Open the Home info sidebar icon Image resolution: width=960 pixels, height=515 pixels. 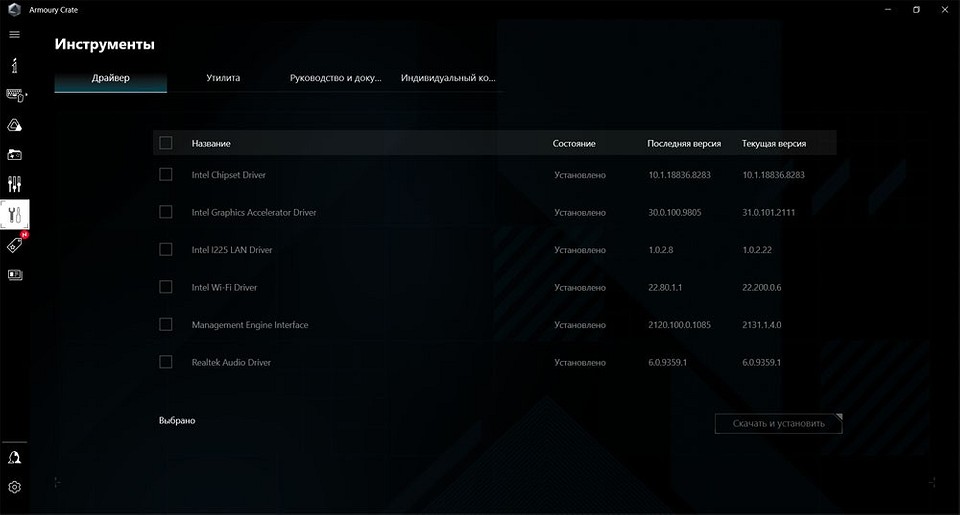point(14,65)
